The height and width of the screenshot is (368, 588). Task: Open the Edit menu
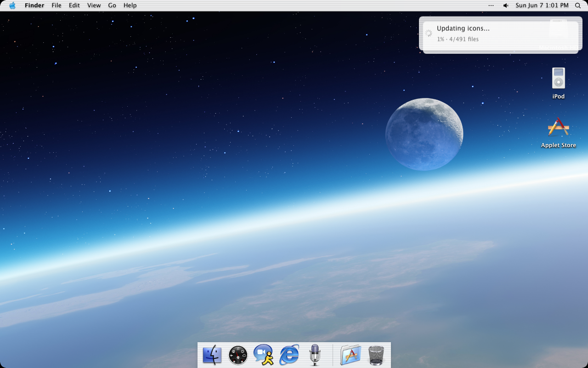(x=74, y=6)
